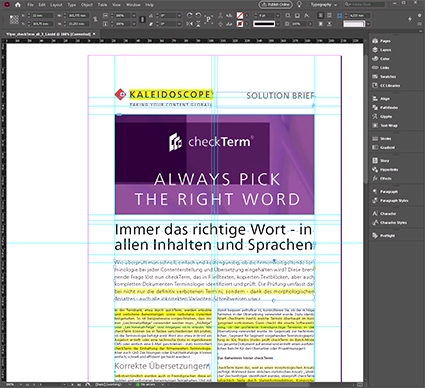Go to the Home screen icon
Image resolution: width=425 pixels, height=388 pixels.
click(17, 5)
